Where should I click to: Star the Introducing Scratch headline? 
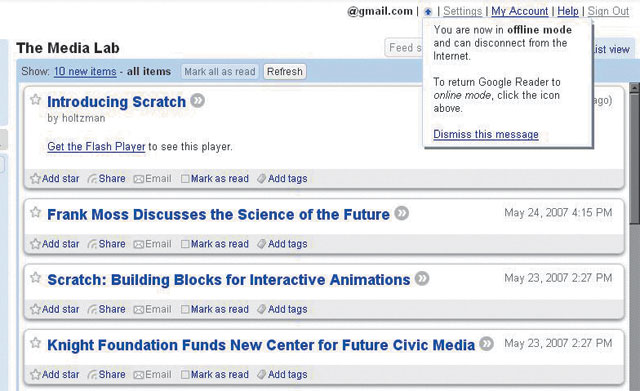tap(36, 99)
